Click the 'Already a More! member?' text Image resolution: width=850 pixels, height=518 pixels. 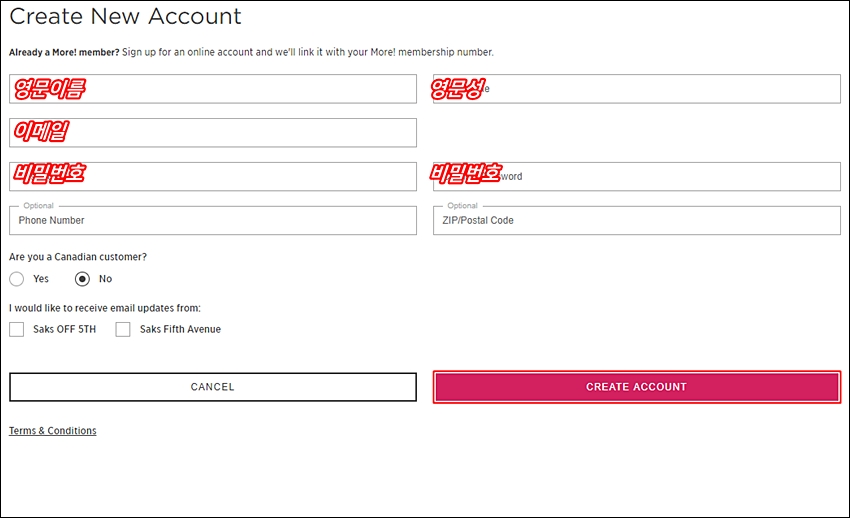(x=64, y=52)
